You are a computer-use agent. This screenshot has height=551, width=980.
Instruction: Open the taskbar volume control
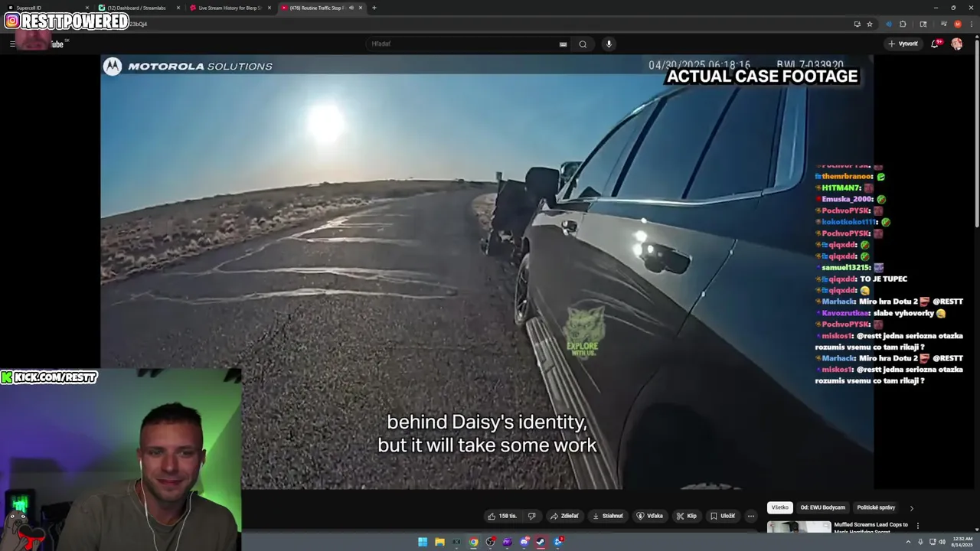click(x=942, y=542)
